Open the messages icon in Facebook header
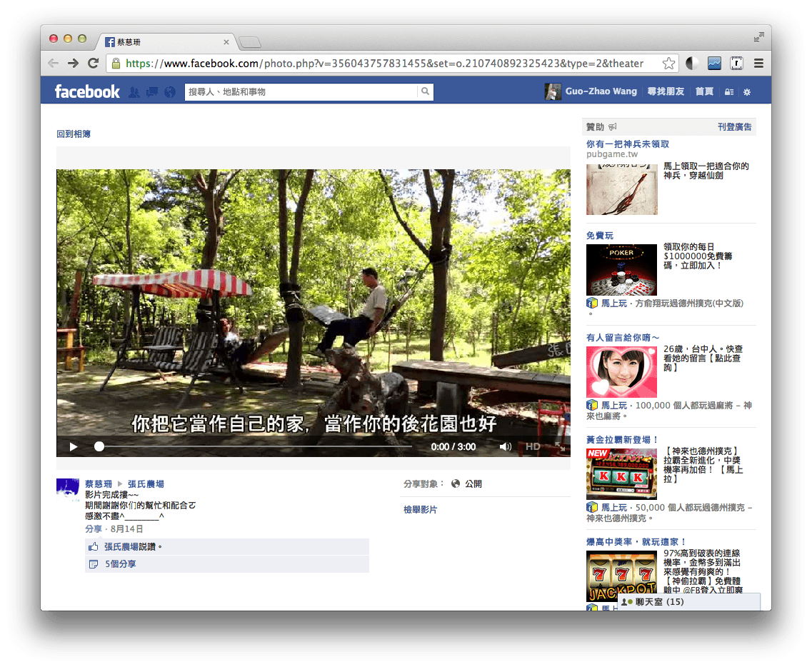Viewport: 812px width, 667px height. click(x=151, y=92)
